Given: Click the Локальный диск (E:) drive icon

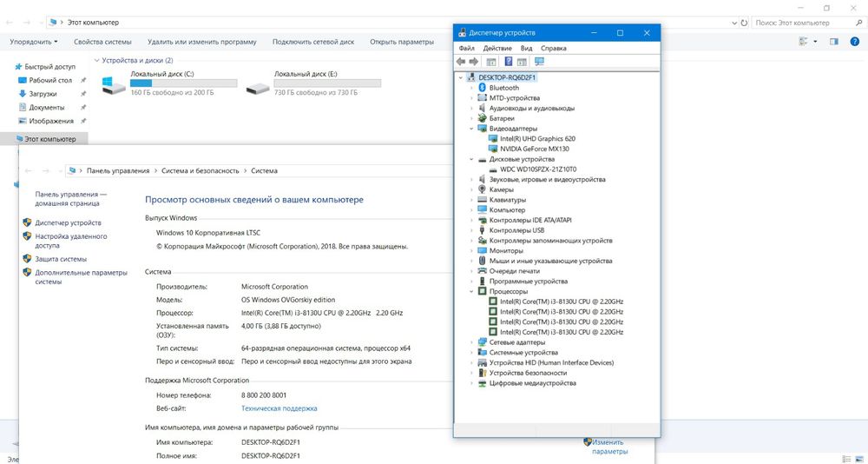Looking at the screenshot, I should coord(258,87).
